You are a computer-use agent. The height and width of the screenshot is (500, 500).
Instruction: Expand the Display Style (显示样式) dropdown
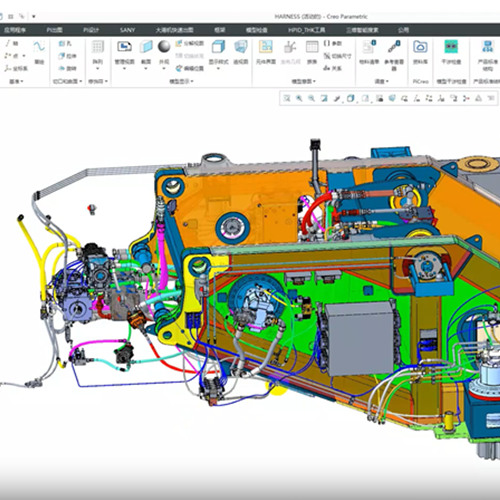[x=218, y=69]
